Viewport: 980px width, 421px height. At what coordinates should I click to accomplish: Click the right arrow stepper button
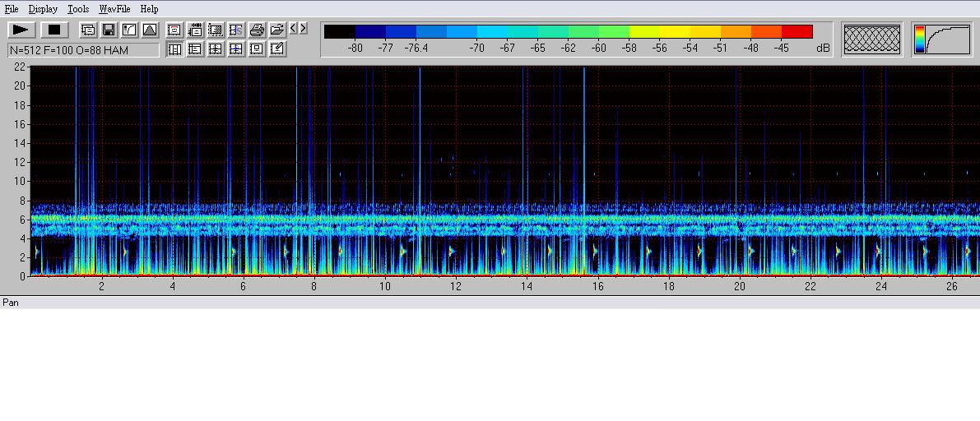pos(304,29)
